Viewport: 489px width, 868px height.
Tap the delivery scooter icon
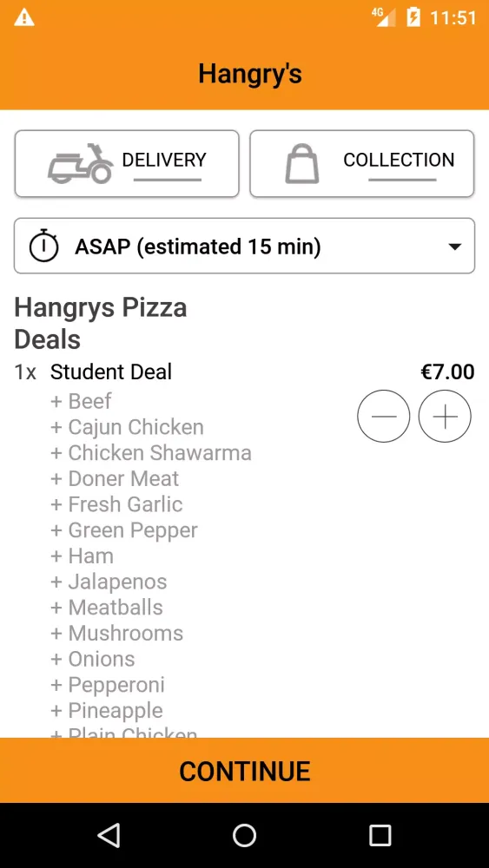pyautogui.click(x=80, y=163)
